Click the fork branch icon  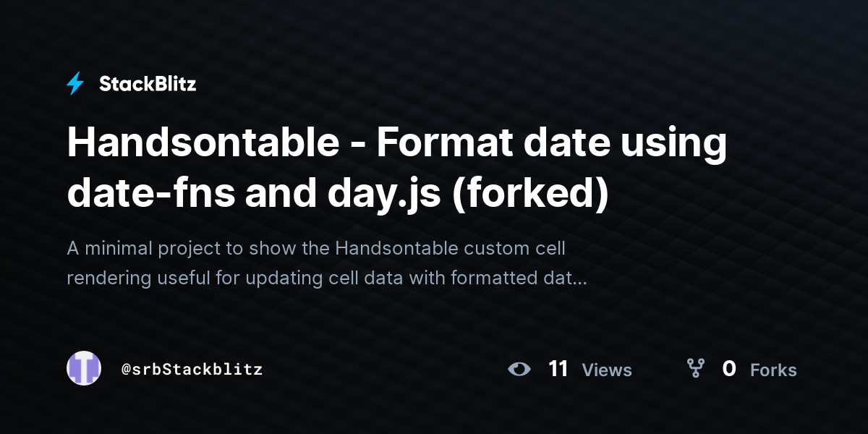(696, 368)
